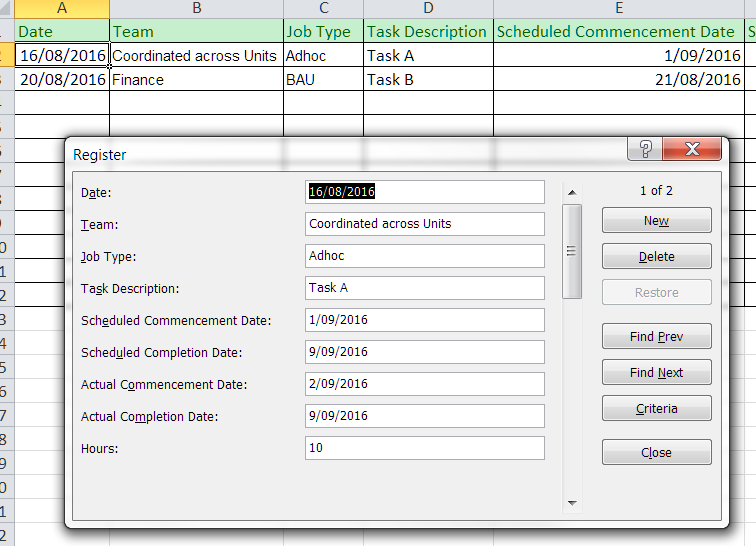This screenshot has height=546, width=756.
Task: Select the column A header
Action: 62,9
